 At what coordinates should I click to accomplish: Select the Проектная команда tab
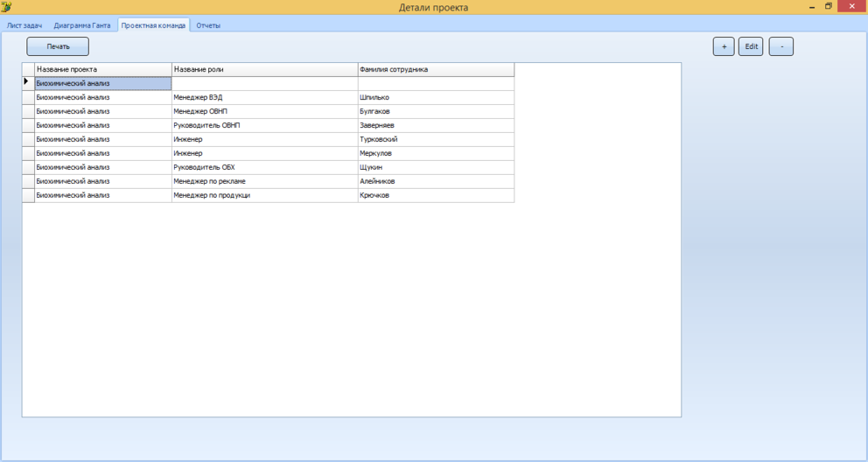(x=153, y=25)
